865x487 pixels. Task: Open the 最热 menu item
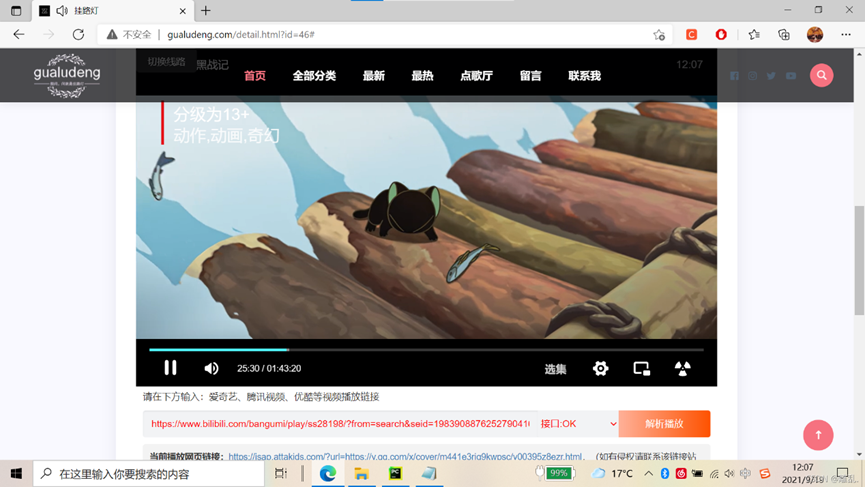[422, 76]
